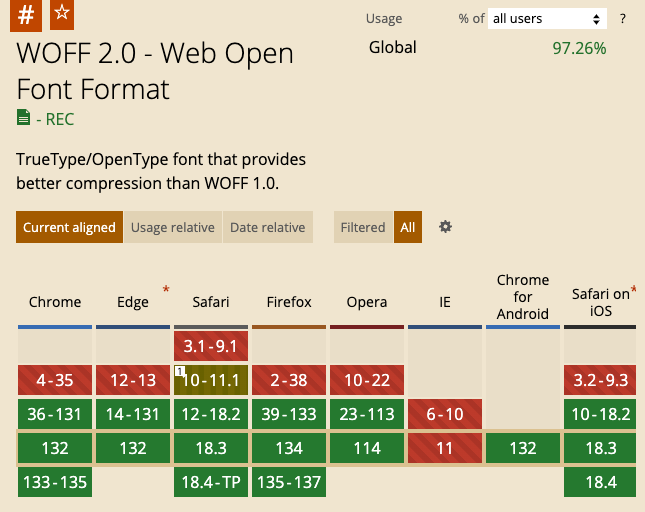The height and width of the screenshot is (512, 645).
Task: Select Edge versions 12-13 cell
Action: [x=133, y=380]
